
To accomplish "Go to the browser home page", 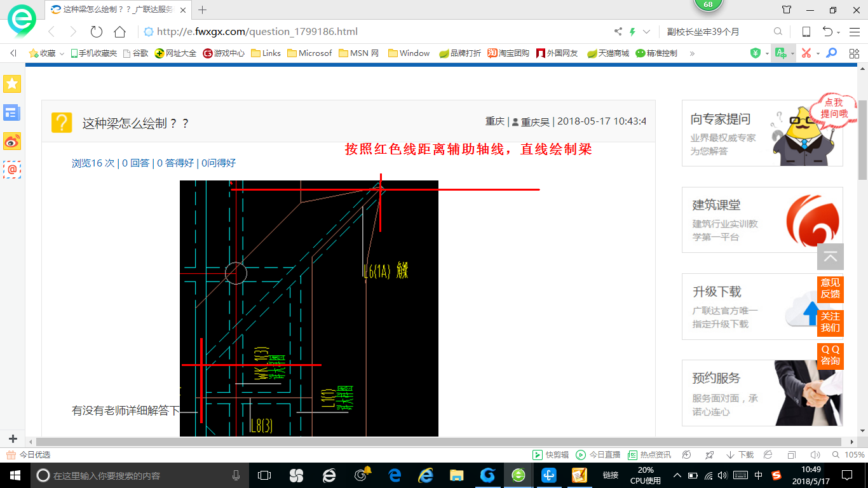I will [119, 32].
